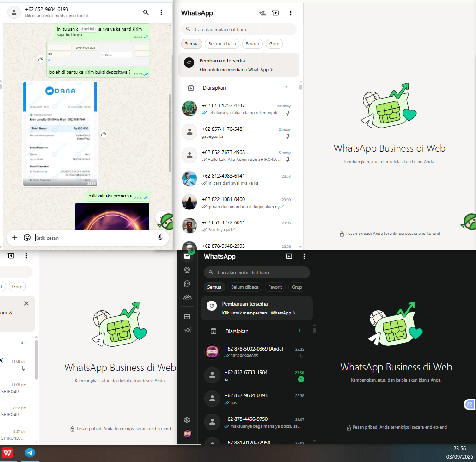The height and width of the screenshot is (462, 476).
Task: Open Telegram from taskbar
Action: [30, 453]
